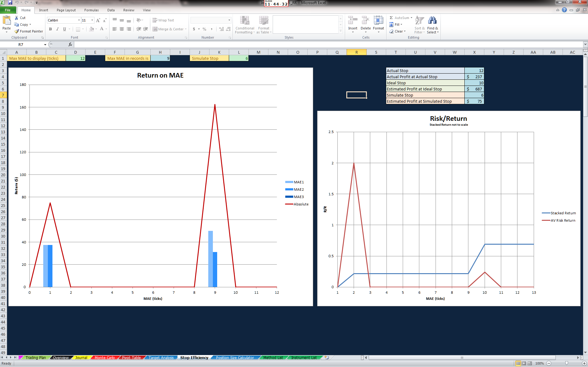Open the Number Format dropdown
The width and height of the screenshot is (588, 367).
229,20
